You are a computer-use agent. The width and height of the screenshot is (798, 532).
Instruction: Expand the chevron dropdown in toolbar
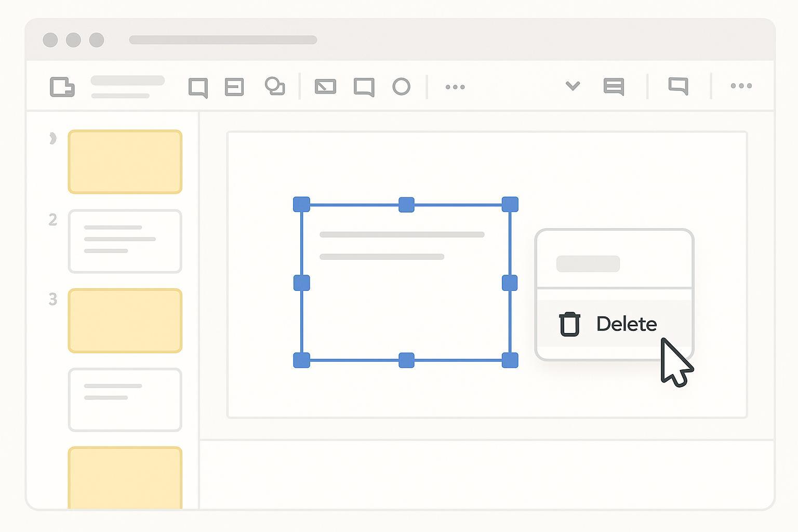(x=573, y=86)
